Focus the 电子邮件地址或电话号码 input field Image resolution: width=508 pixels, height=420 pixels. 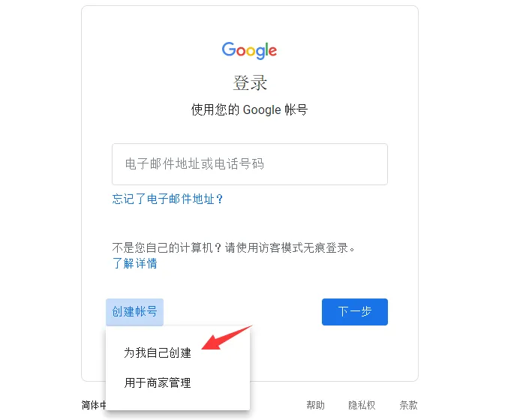[x=249, y=164]
